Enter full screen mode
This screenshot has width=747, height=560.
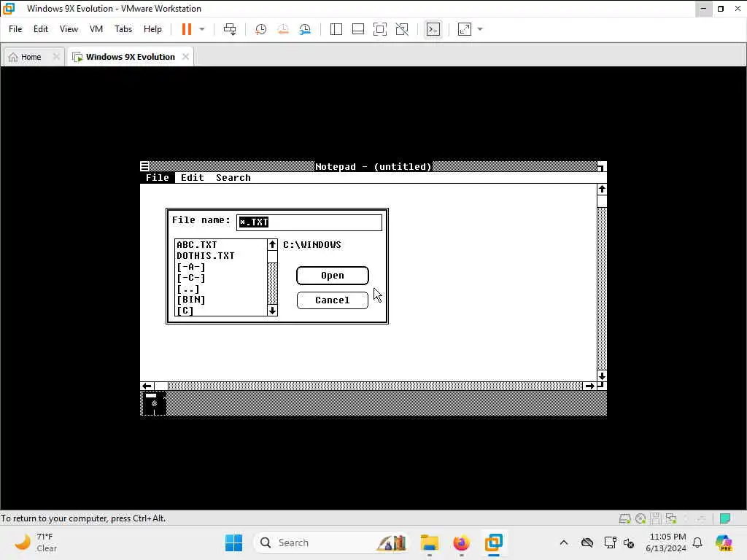pos(379,29)
